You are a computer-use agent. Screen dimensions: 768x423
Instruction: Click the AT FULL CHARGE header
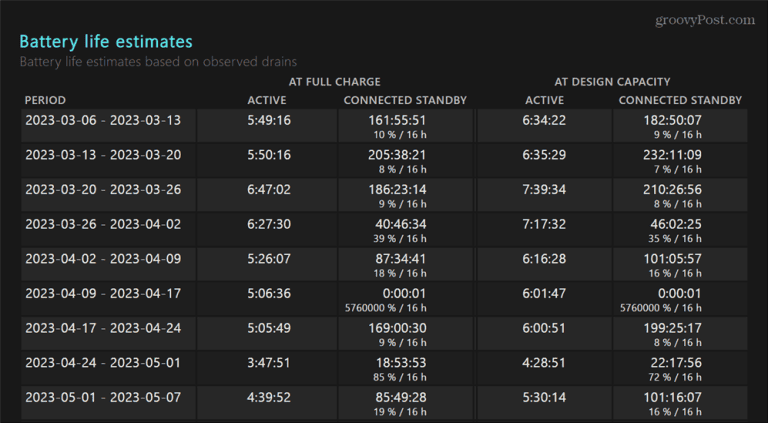point(334,81)
